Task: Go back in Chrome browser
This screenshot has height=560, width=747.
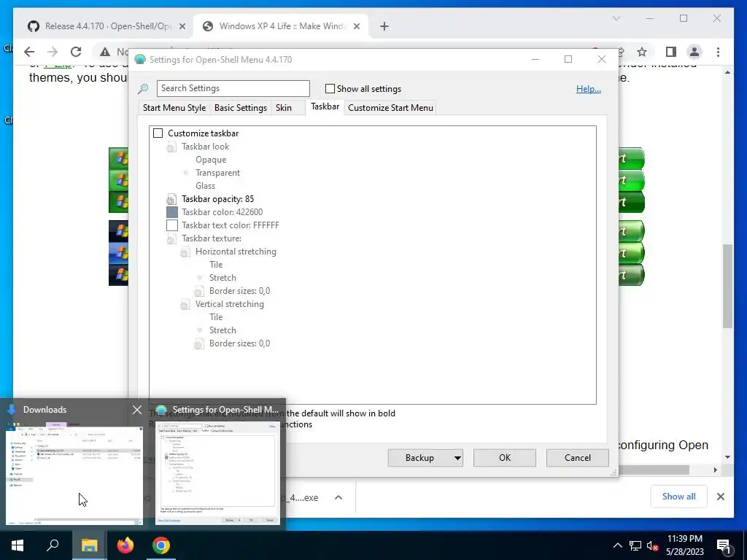Action: tap(29, 52)
